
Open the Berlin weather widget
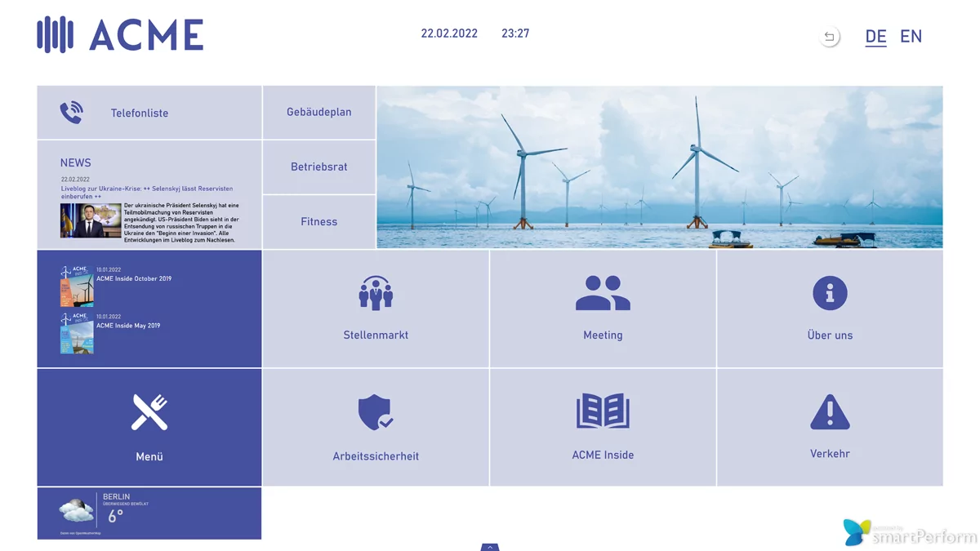(x=149, y=513)
